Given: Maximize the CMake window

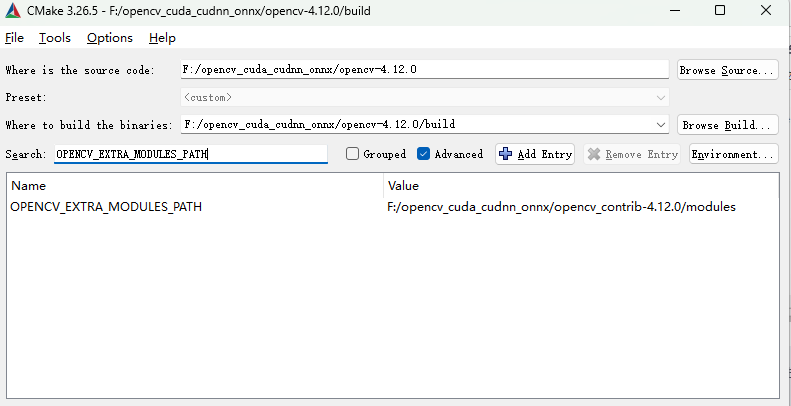Looking at the screenshot, I should coord(720,10).
